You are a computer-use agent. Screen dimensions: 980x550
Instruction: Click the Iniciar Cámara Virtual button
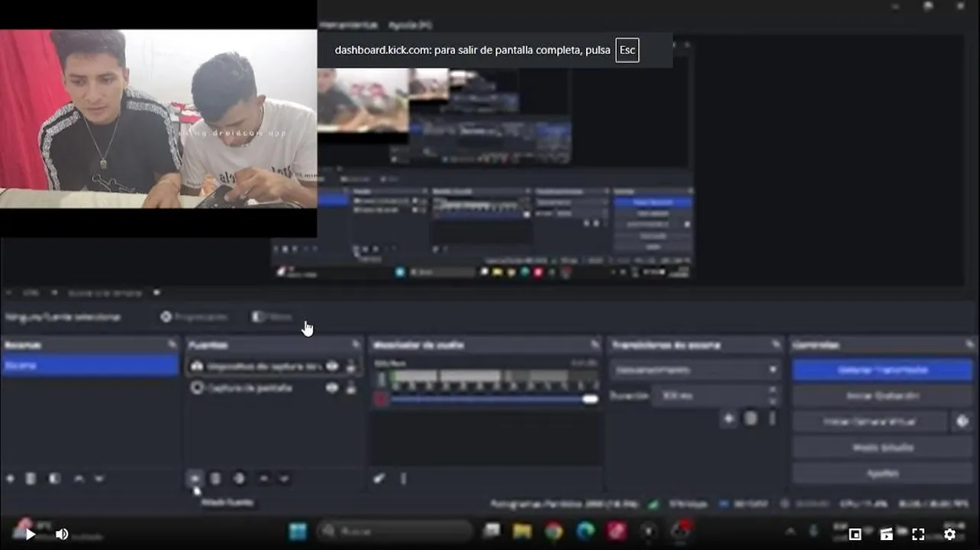coord(869,421)
